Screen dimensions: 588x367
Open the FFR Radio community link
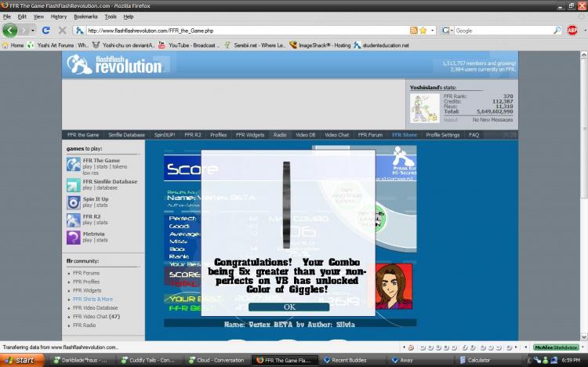click(x=84, y=325)
